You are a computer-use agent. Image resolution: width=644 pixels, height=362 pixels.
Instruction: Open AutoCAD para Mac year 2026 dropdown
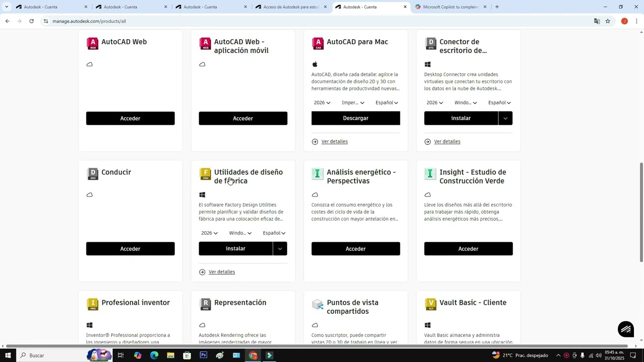click(x=322, y=103)
